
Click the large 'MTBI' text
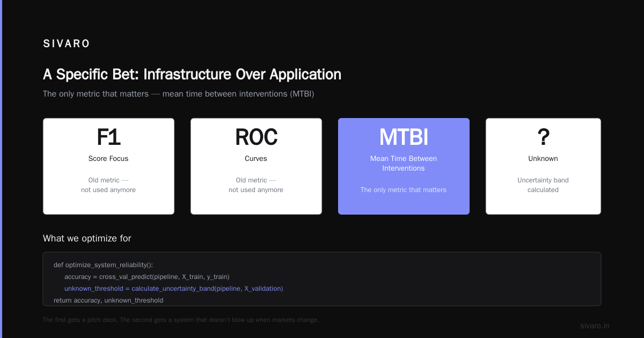(x=404, y=138)
